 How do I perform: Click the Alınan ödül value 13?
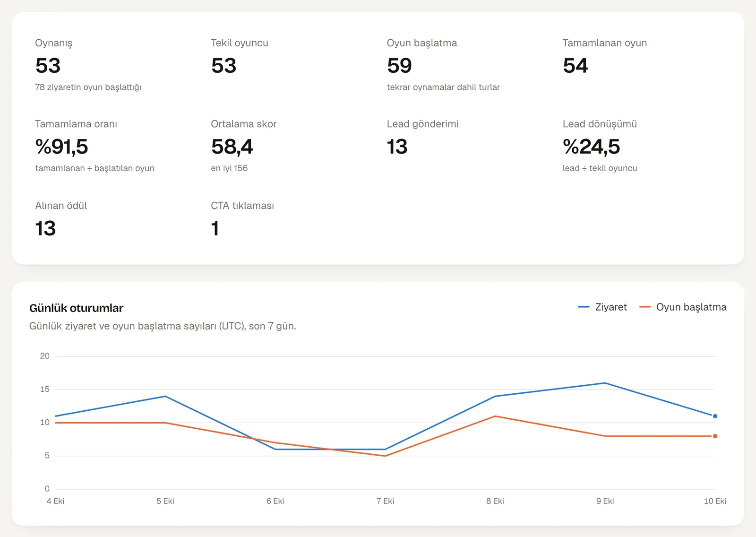(45, 229)
